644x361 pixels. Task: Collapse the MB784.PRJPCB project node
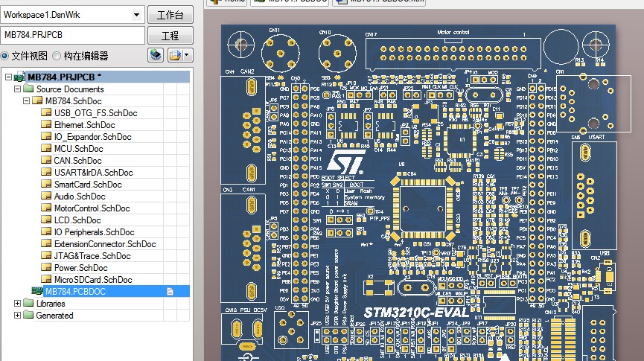click(8, 77)
